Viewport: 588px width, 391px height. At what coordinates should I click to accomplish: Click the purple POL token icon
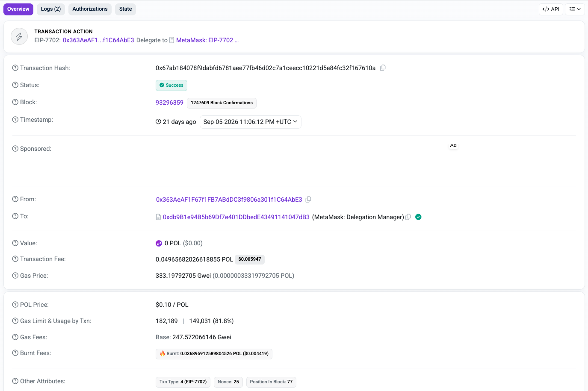(159, 243)
